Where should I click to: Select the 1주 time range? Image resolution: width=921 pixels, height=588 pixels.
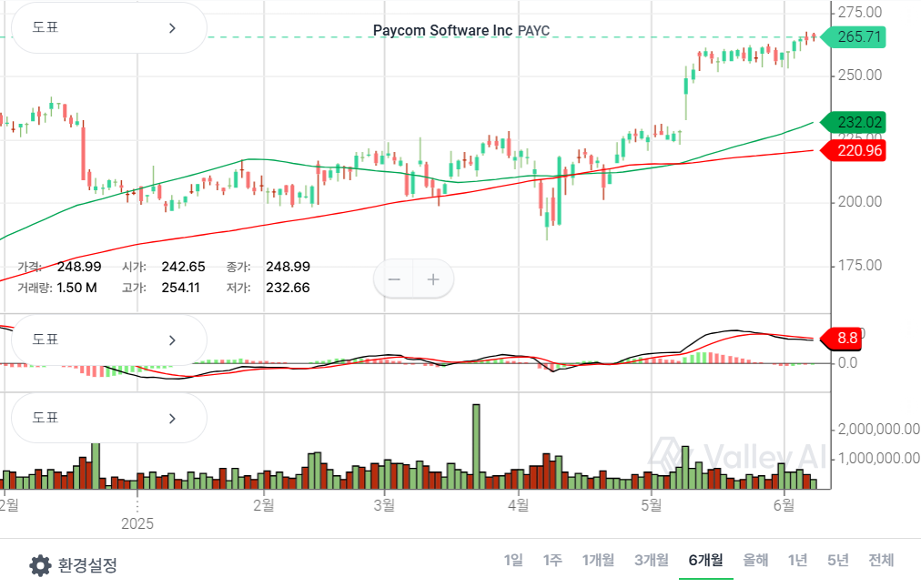[x=552, y=560]
